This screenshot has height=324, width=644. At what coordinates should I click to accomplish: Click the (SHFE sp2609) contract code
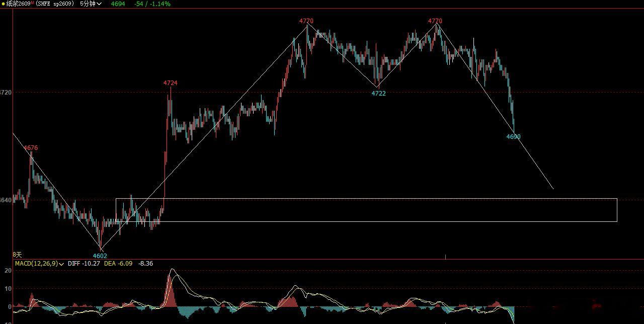[x=56, y=4]
